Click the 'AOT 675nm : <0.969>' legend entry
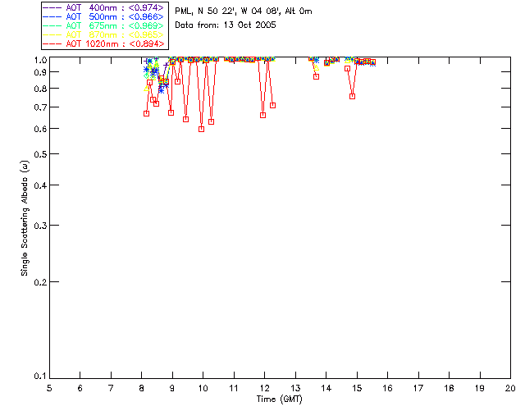The width and height of the screenshot is (525, 420). (104, 25)
